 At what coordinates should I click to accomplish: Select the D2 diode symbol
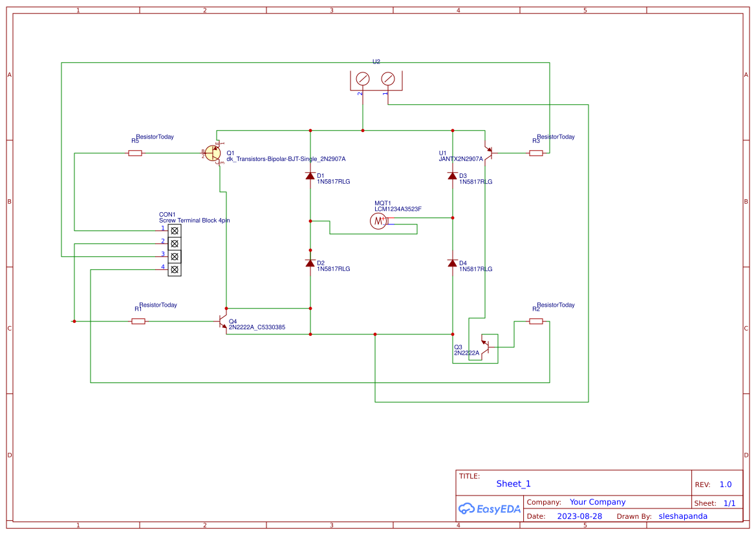pos(310,263)
